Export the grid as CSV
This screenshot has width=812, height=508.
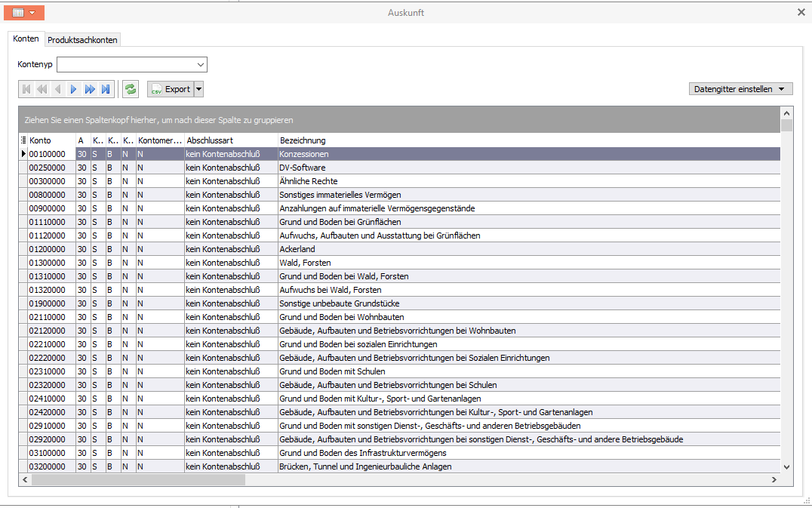click(x=171, y=89)
